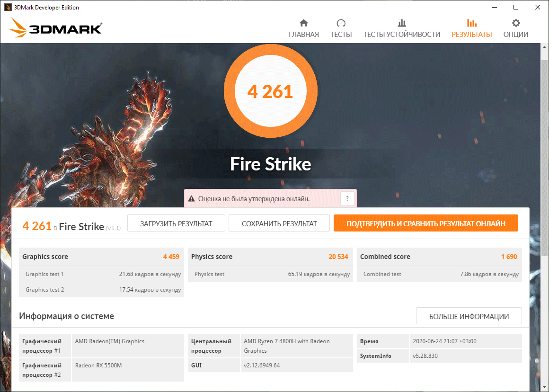The height and width of the screenshot is (392, 549).
Task: Click Подтвердить и сравнить результат онлайн
Action: pyautogui.click(x=426, y=223)
